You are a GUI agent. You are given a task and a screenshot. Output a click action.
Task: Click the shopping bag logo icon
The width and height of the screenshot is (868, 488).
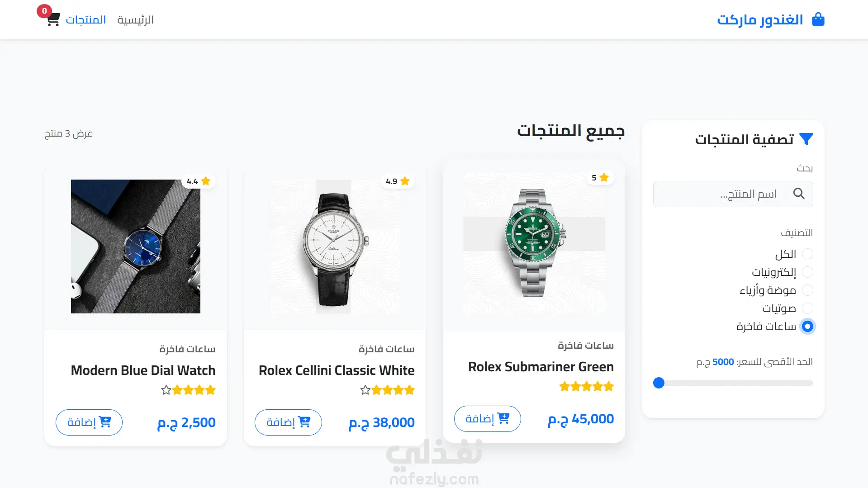(818, 19)
